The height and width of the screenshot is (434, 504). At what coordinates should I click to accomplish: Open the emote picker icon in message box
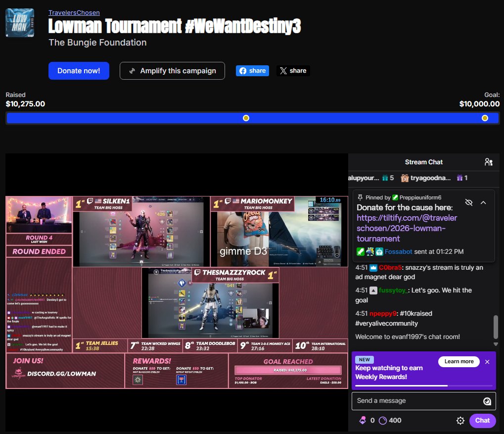coord(487,401)
